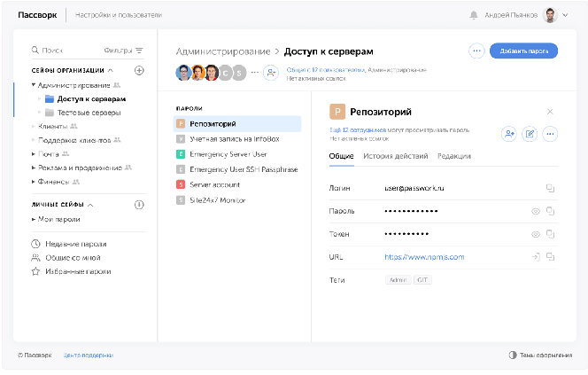Show more users ellipsis
The width and height of the screenshot is (588, 375).
(x=255, y=73)
